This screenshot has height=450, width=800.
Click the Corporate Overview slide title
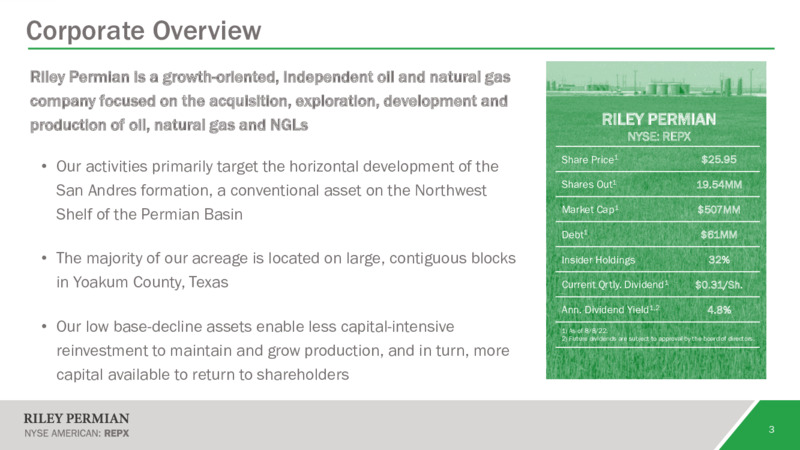pos(143,31)
